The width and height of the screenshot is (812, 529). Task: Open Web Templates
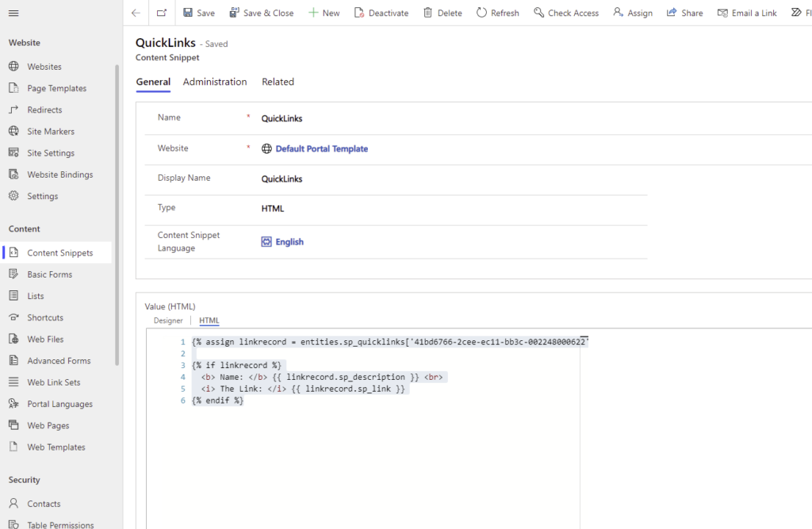point(56,447)
